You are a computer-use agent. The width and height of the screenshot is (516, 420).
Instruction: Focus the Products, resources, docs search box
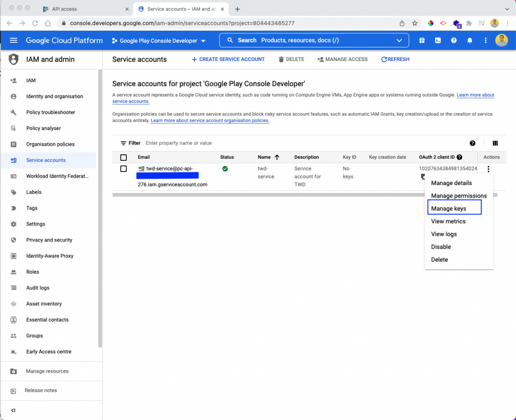click(x=314, y=40)
